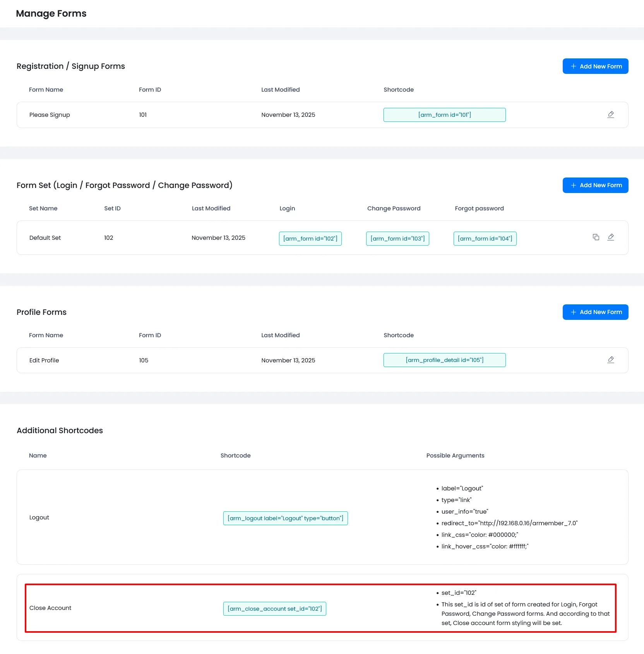644x654 pixels.
Task: Copy the arm_profile_detail id="105" shortcode
Action: coord(444,360)
